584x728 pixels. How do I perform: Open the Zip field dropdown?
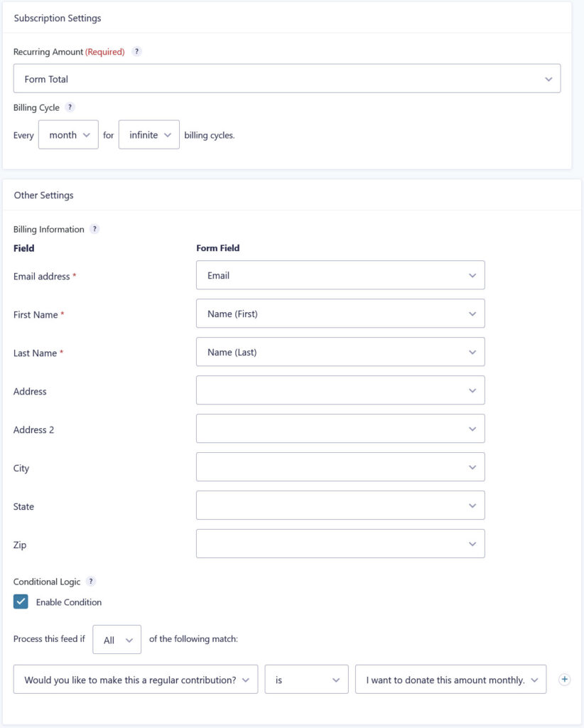(340, 543)
